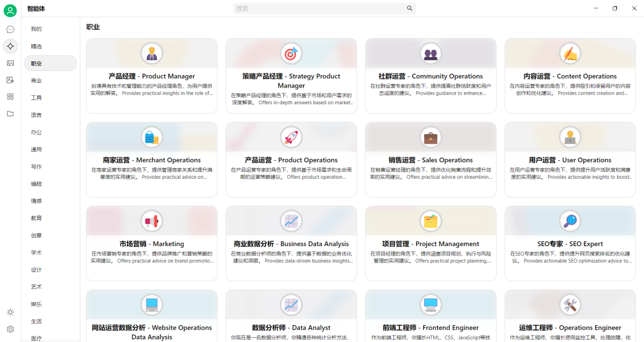Image resolution: width=644 pixels, height=342 pixels.
Task: Open the user avatar profile icon
Action: pos(10,10)
